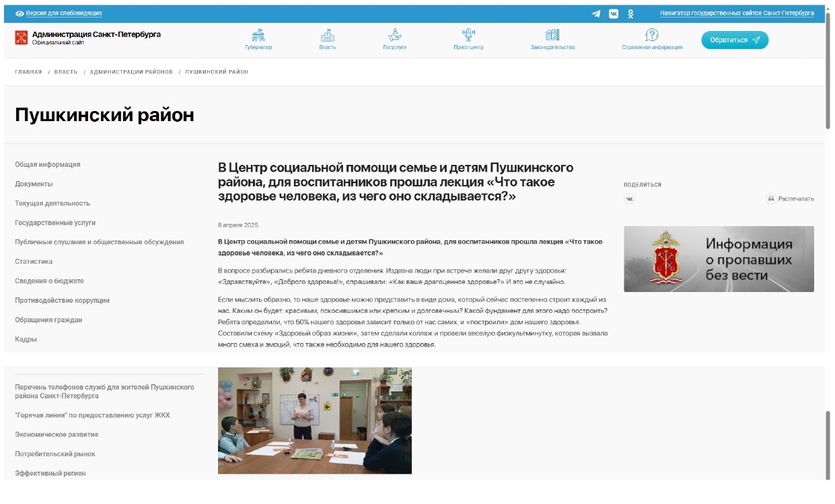Click the Информация о пропавших без вести banner

coord(719,259)
